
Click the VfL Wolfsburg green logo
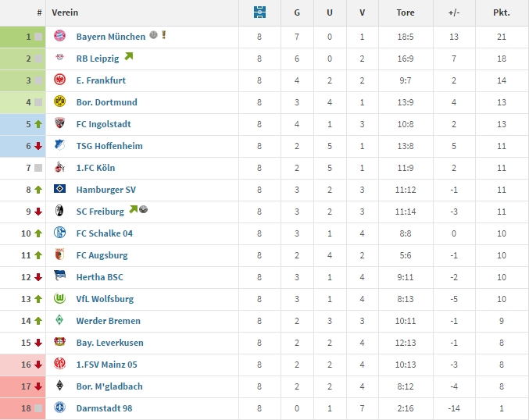pyautogui.click(x=59, y=299)
